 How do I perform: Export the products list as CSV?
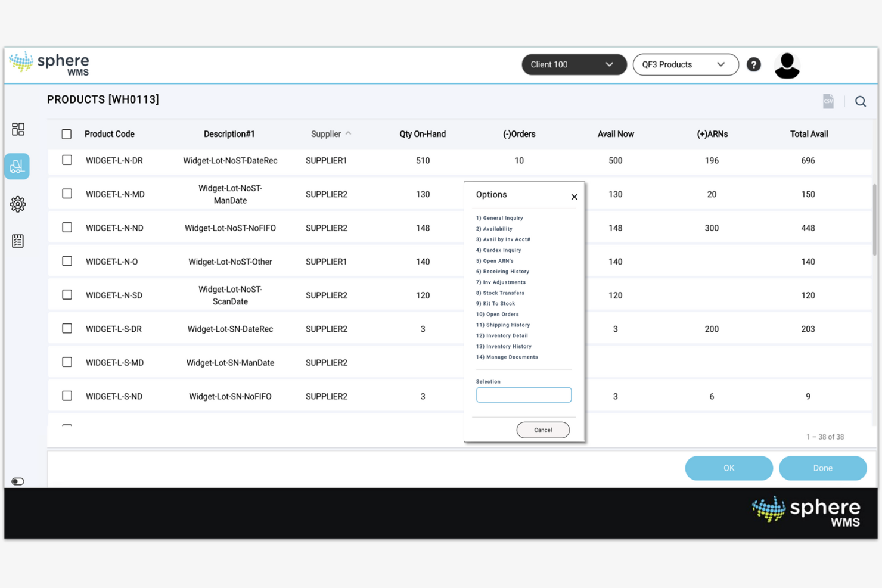point(828,101)
